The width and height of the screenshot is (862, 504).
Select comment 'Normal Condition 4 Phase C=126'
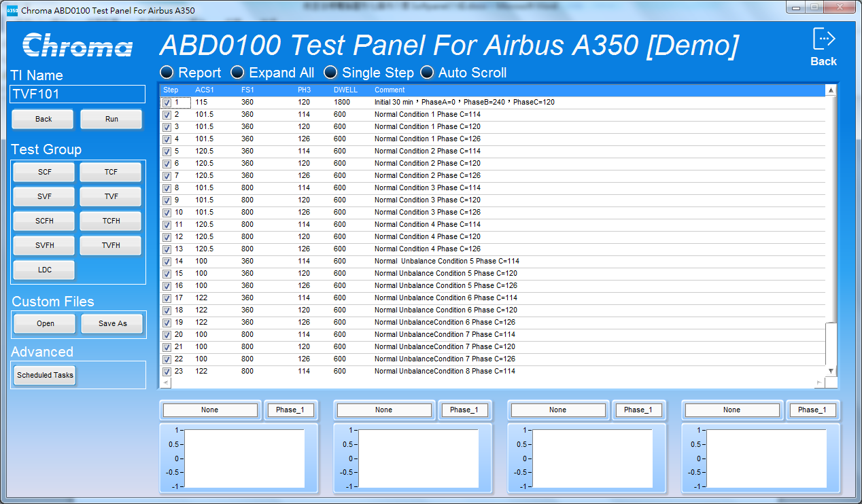click(428, 249)
